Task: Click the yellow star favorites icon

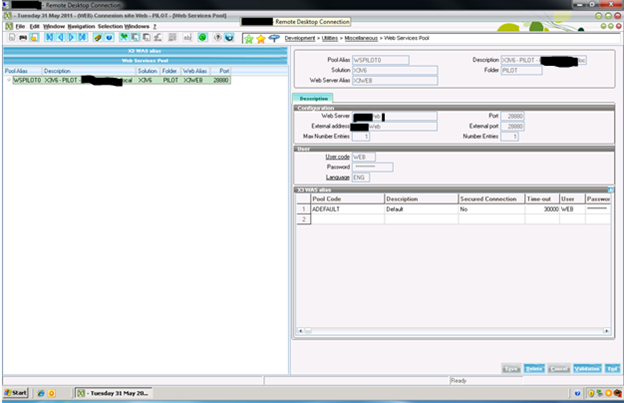Action: point(260,38)
